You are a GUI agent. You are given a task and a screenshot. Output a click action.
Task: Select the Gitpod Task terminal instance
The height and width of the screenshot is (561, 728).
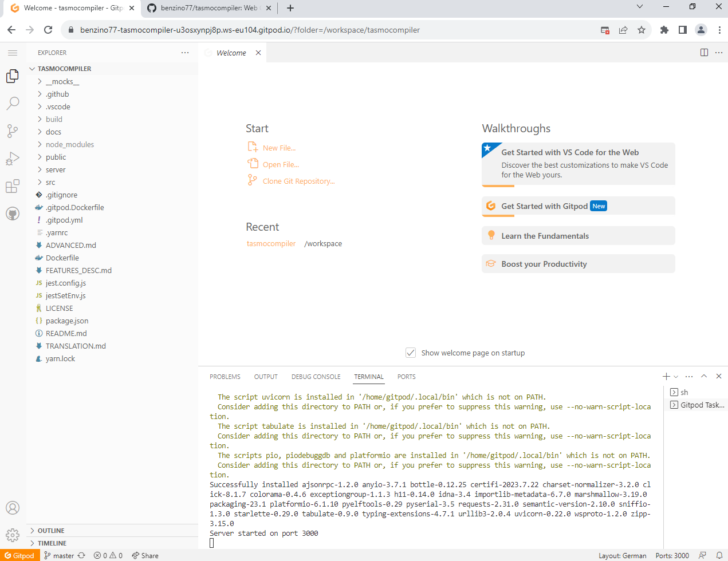point(696,405)
